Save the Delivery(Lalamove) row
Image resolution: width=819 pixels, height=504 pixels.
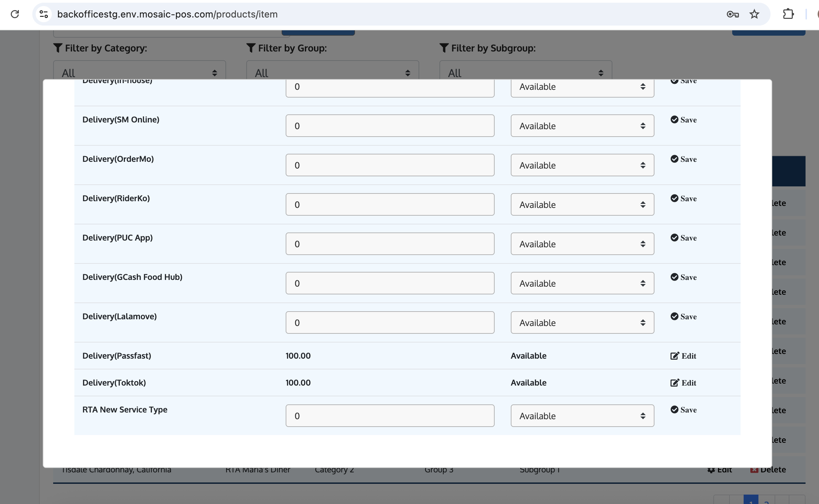[683, 317]
